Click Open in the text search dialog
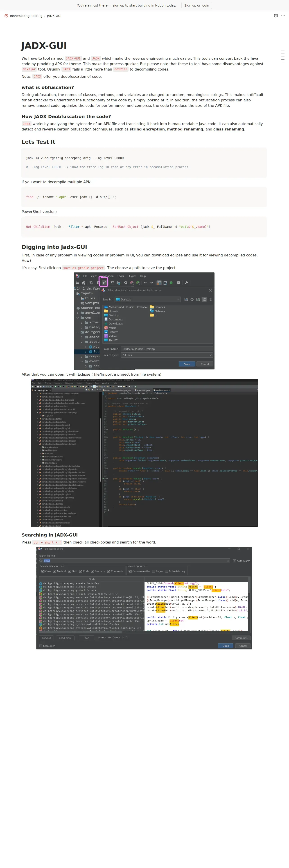 pos(225,646)
